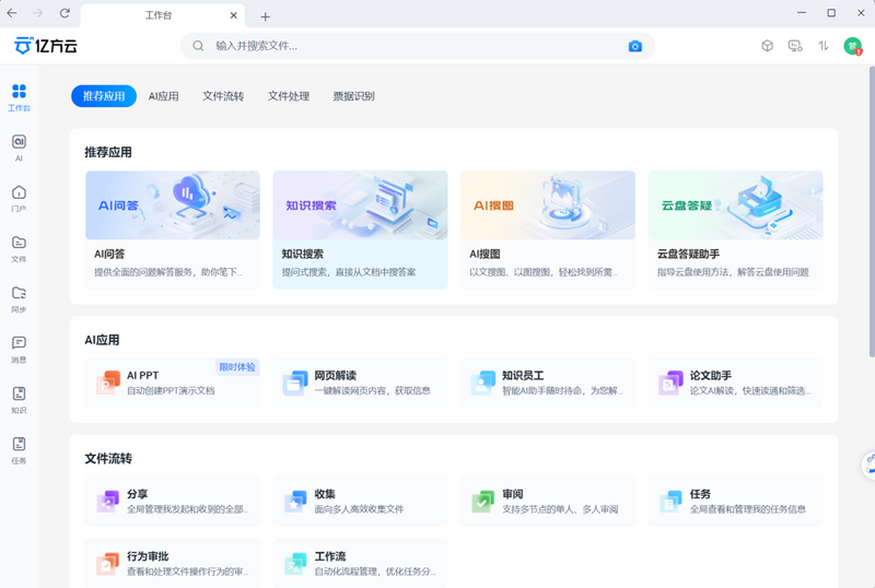The width and height of the screenshot is (875, 588).
Task: Switch to the AI应用 tab
Action: (163, 96)
